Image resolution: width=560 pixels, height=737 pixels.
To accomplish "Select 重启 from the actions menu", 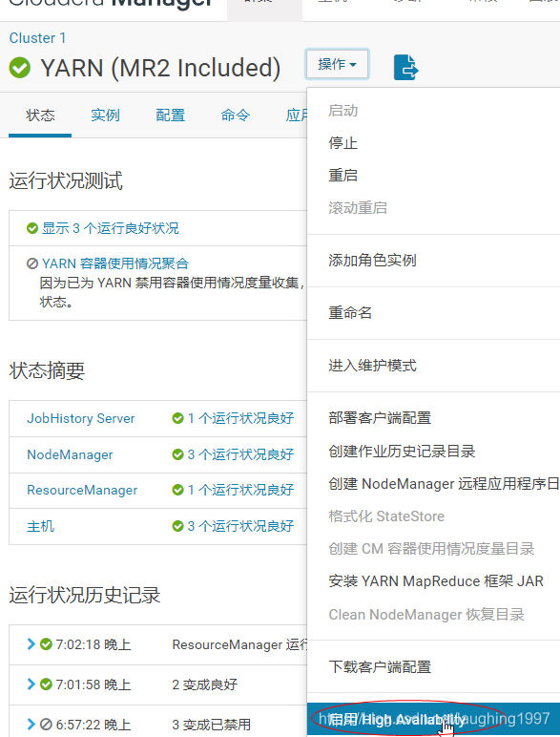I will 342,176.
